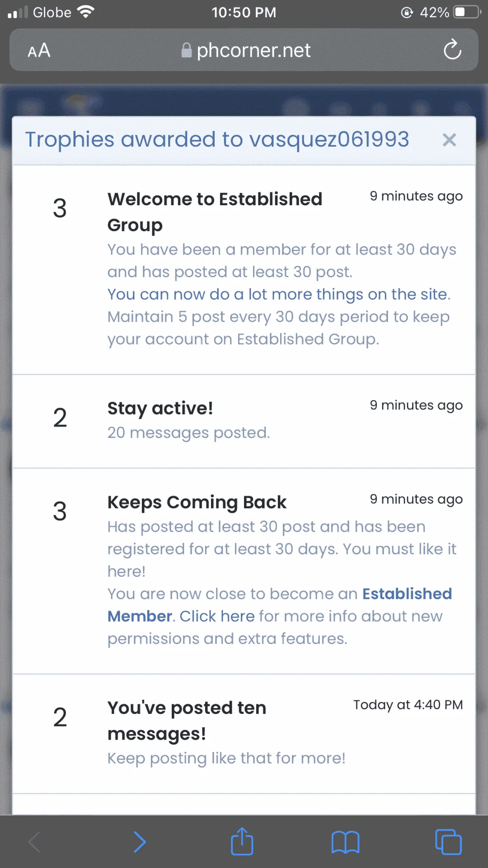Select the Stay active! trophy title
This screenshot has width=488, height=868.
pyautogui.click(x=160, y=409)
